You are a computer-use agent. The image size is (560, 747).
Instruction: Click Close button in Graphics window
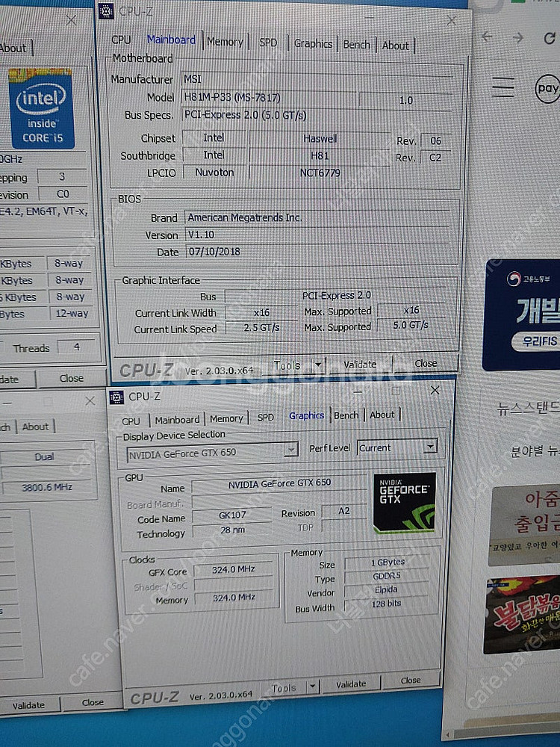(410, 681)
